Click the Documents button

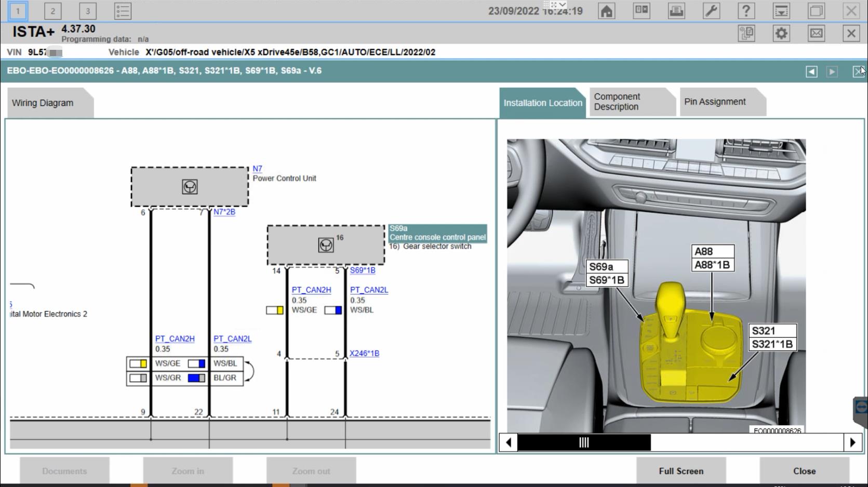[x=64, y=471]
